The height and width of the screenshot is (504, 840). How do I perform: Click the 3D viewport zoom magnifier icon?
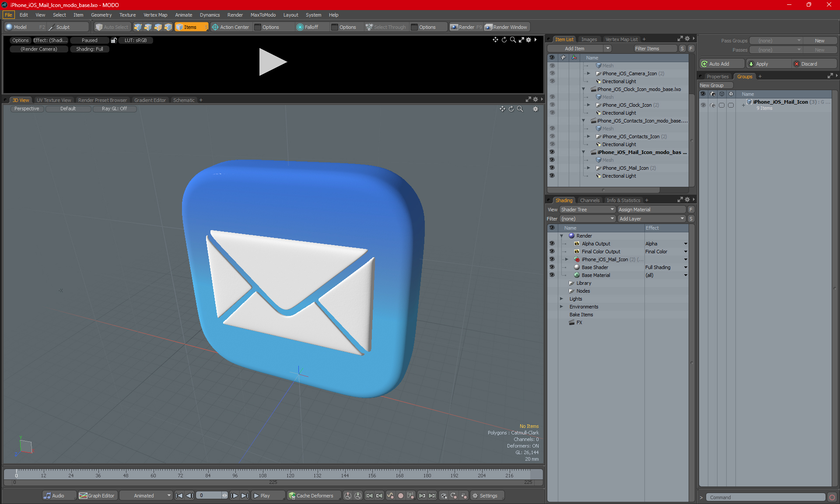[x=520, y=109]
